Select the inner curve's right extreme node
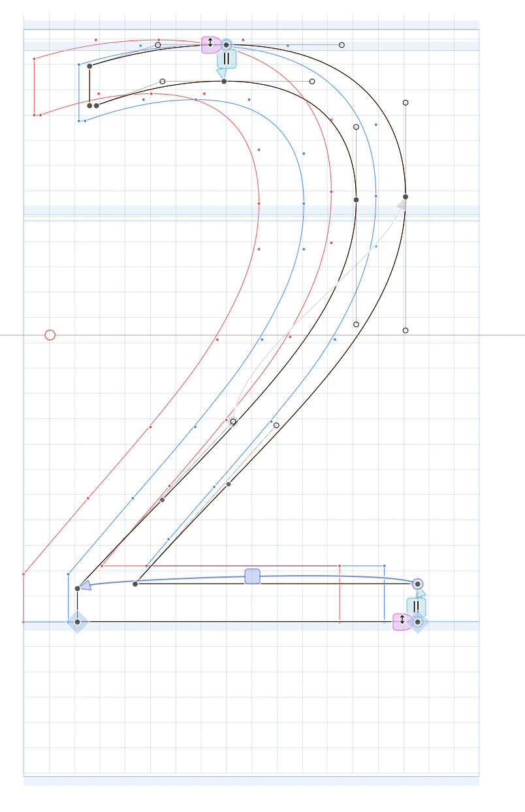Image resolution: width=525 pixels, height=812 pixels. click(356, 200)
